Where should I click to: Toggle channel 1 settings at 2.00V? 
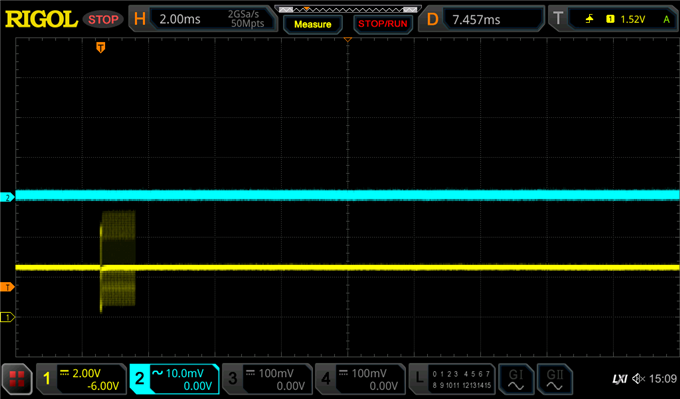(x=82, y=379)
